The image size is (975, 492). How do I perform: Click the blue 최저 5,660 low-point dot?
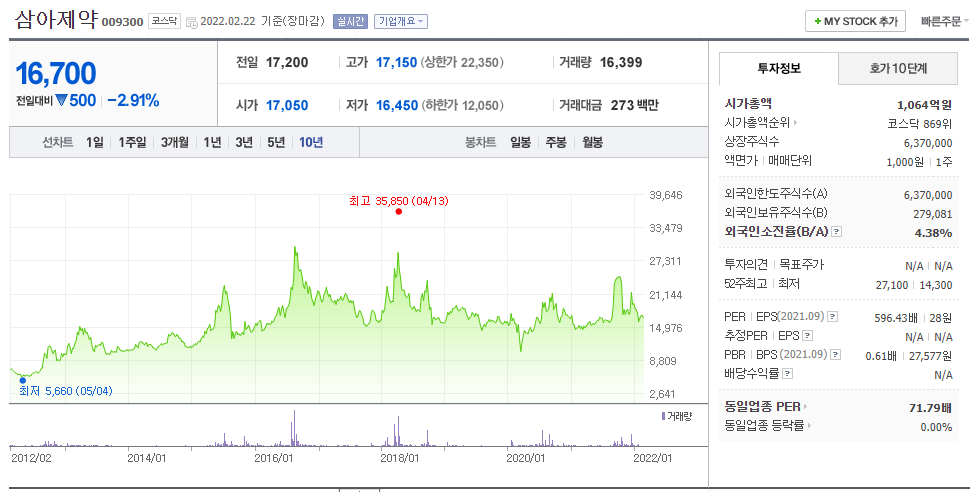click(23, 380)
